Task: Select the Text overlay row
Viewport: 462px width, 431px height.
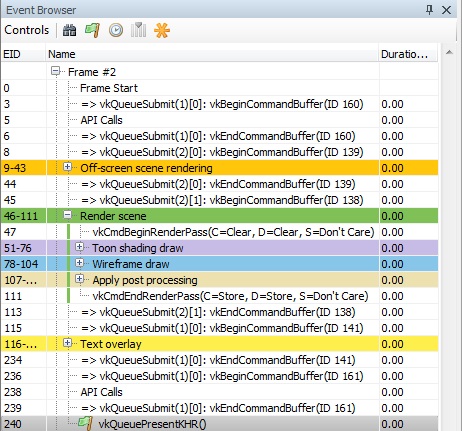Action: click(x=219, y=344)
